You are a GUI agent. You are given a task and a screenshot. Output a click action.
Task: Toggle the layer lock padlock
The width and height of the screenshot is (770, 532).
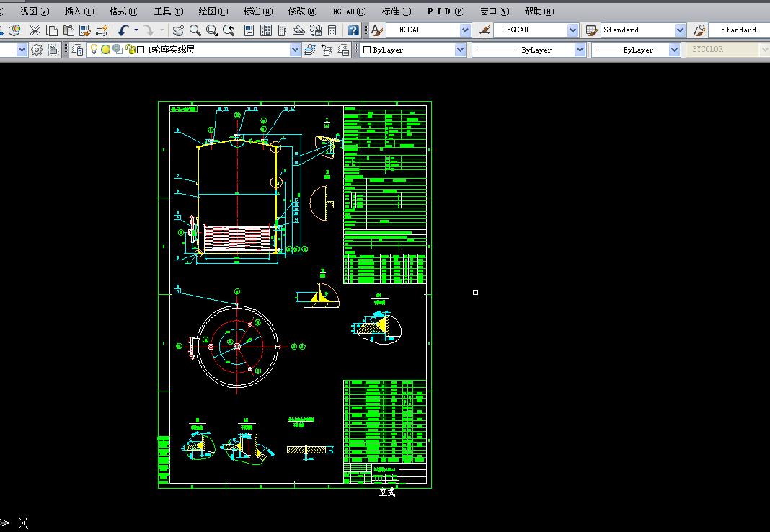[x=130, y=49]
